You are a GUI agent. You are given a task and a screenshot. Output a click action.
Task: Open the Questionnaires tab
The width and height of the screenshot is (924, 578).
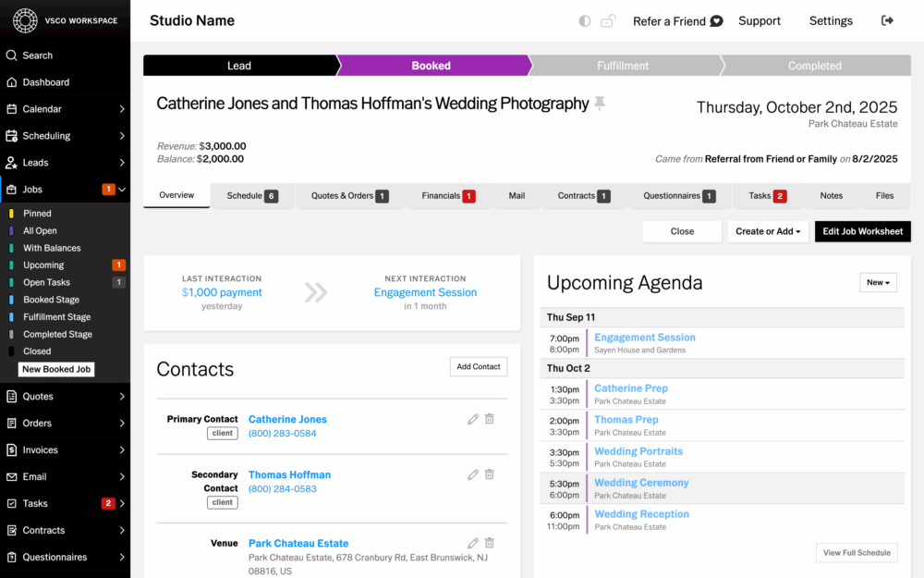678,196
